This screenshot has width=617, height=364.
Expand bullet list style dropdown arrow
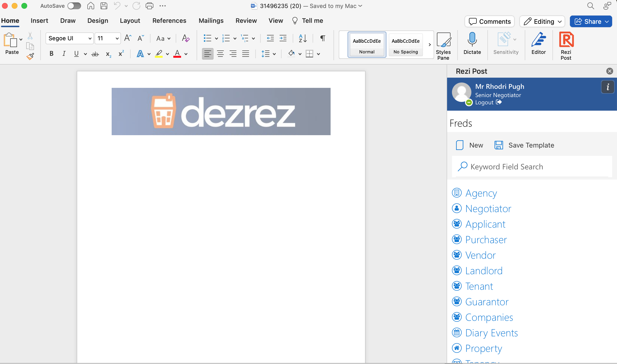click(216, 39)
